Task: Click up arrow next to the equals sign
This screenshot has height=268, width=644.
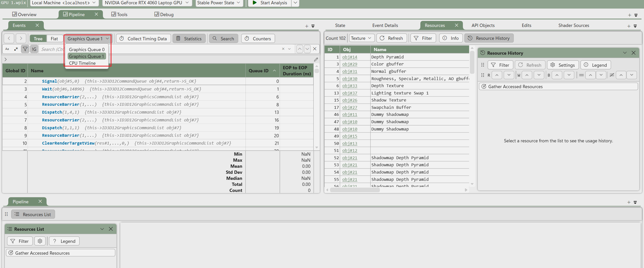Action: tap(590, 75)
